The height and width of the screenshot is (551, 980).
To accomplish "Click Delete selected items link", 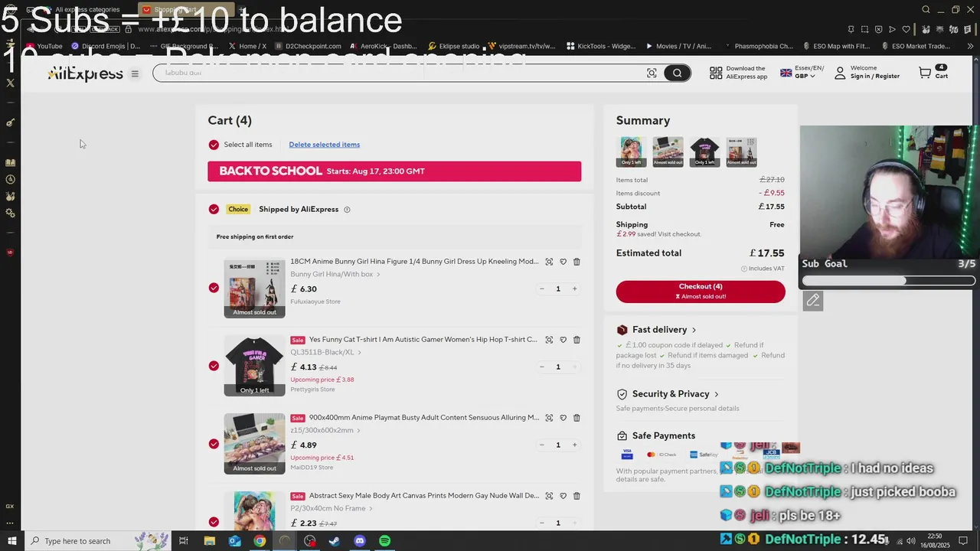I will (325, 145).
